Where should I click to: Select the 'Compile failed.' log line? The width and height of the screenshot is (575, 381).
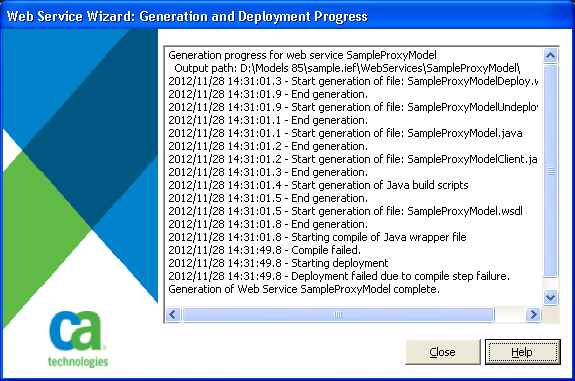pyautogui.click(x=264, y=250)
